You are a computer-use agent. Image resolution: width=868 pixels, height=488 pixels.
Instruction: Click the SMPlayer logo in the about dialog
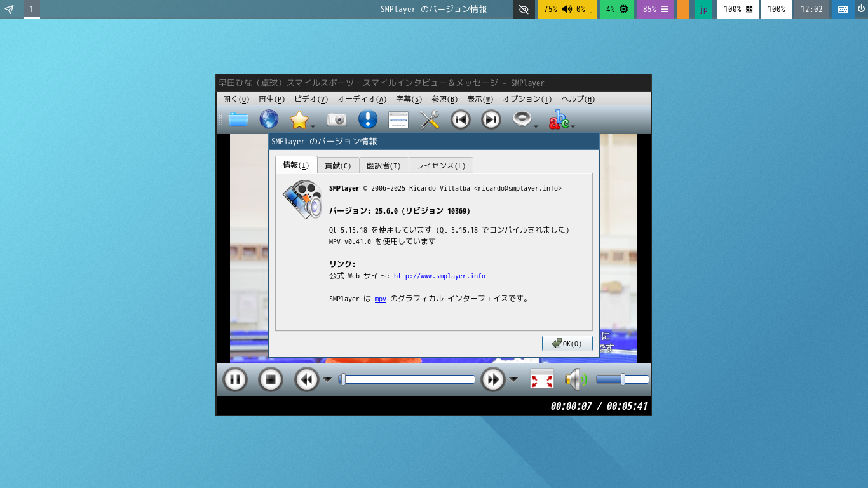302,200
